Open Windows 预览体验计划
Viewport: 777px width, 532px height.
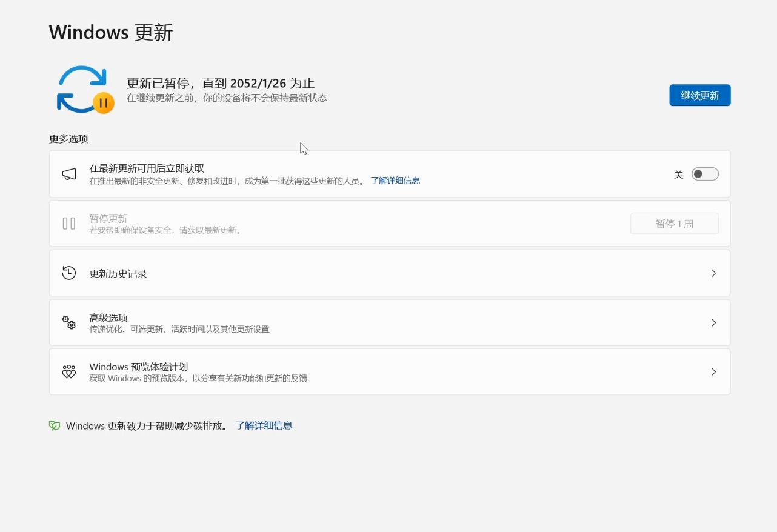(390, 371)
